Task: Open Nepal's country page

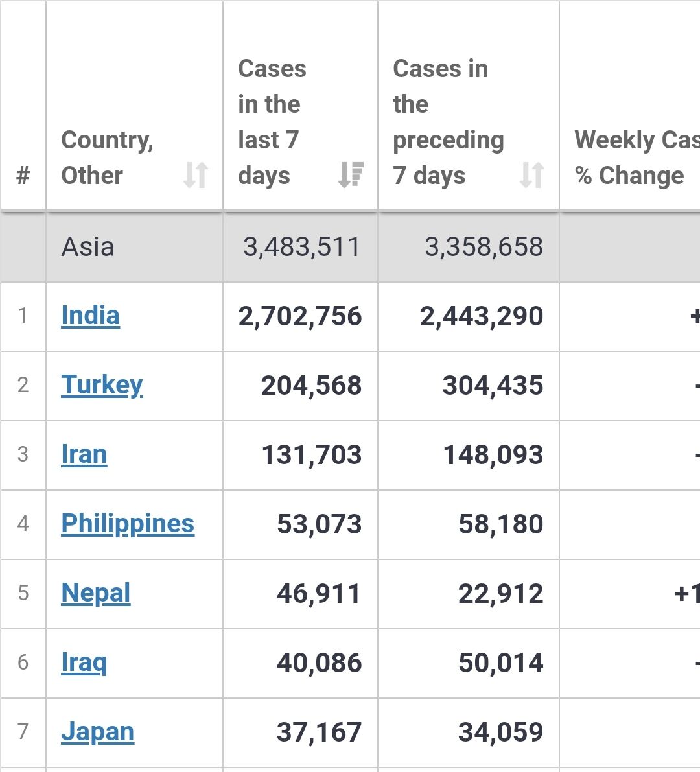Action: [x=95, y=593]
